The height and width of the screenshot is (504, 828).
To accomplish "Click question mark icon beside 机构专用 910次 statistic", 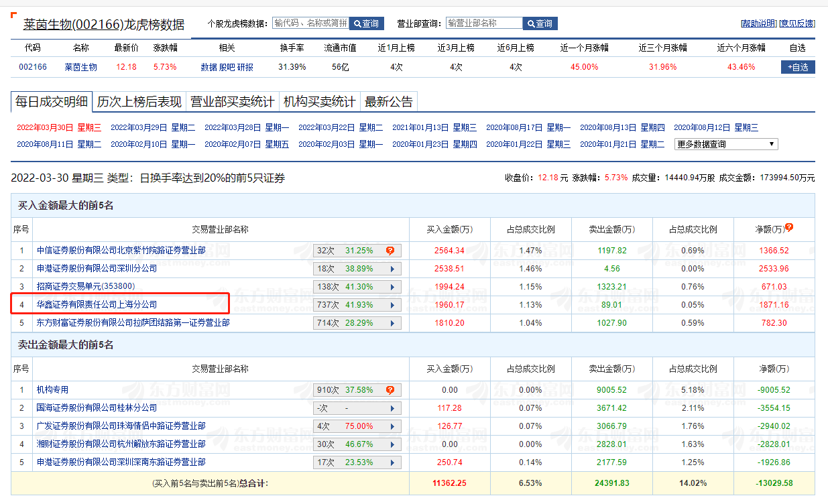I will [x=390, y=389].
